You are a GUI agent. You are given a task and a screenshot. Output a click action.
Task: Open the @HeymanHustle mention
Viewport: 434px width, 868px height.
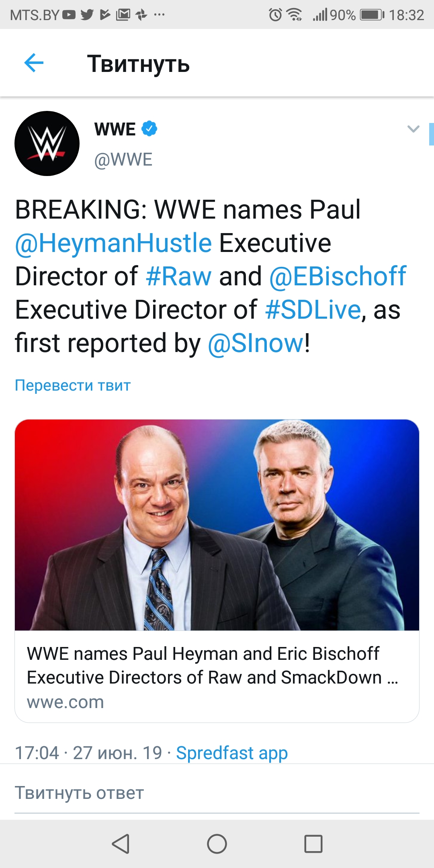pyautogui.click(x=113, y=244)
